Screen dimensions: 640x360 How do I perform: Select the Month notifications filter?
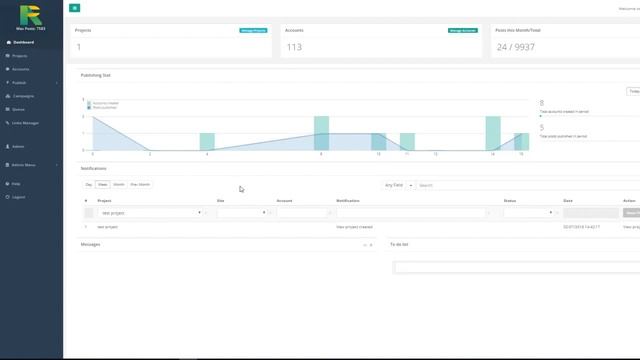119,184
